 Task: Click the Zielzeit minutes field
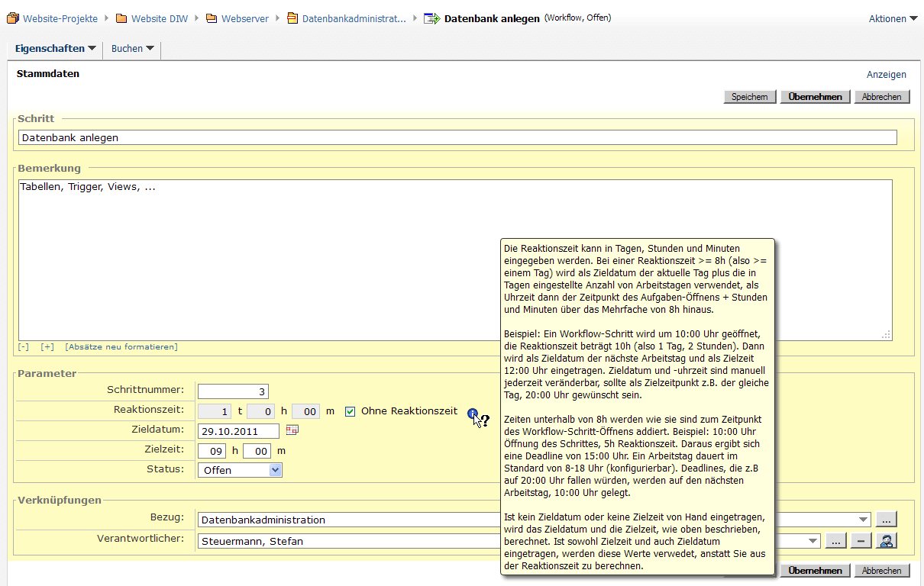[x=257, y=451]
